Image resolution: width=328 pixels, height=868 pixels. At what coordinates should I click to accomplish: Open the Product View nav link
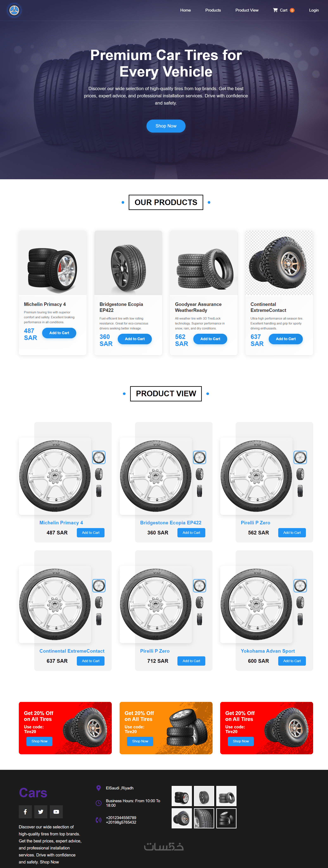click(x=247, y=10)
